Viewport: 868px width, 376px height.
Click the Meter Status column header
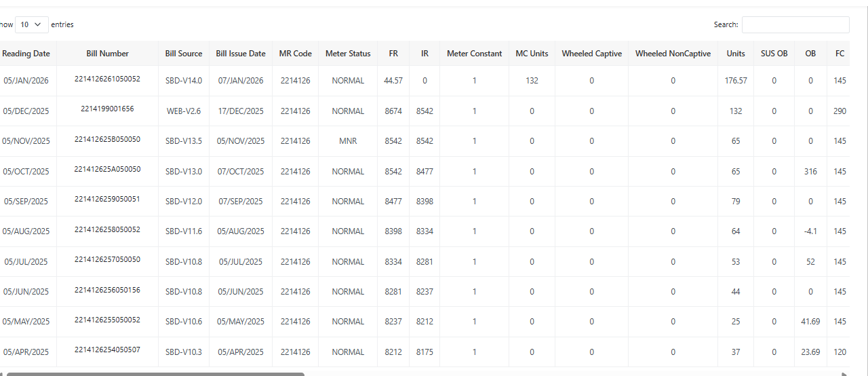[348, 54]
